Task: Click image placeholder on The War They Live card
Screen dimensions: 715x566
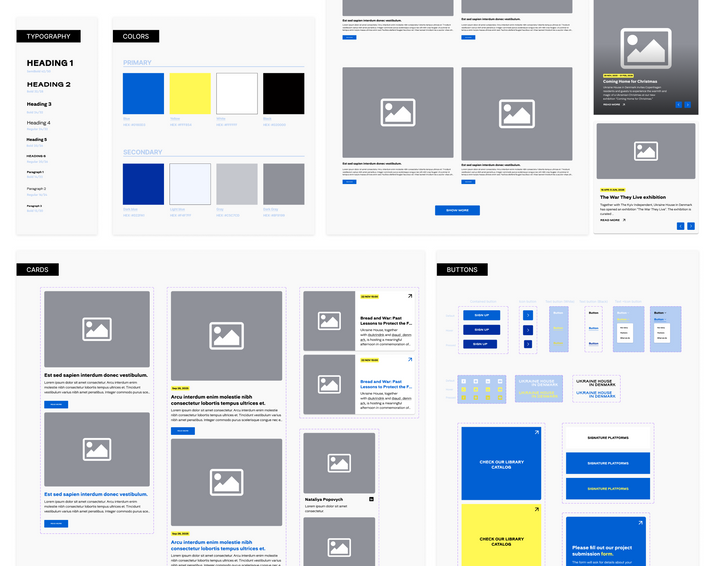Action: tap(646, 151)
